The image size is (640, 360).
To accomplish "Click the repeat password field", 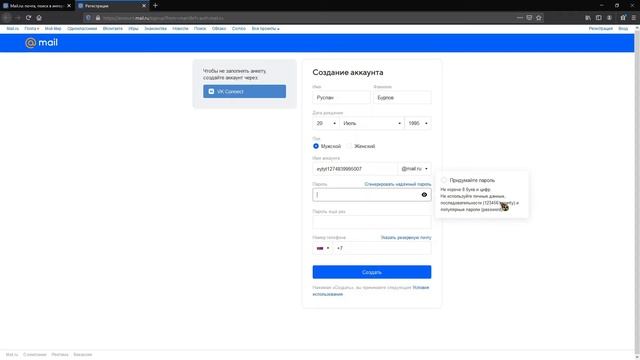I will coord(372,222).
